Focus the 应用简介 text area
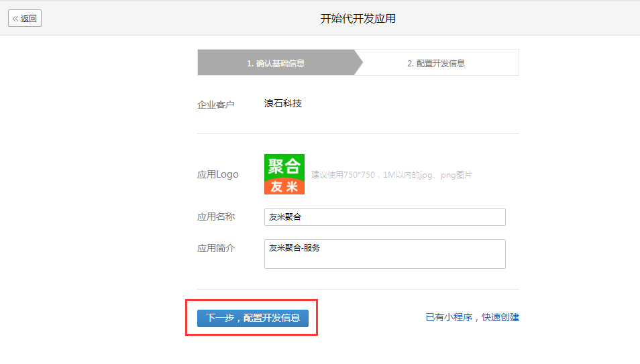The height and width of the screenshot is (364, 640). pyautogui.click(x=384, y=254)
